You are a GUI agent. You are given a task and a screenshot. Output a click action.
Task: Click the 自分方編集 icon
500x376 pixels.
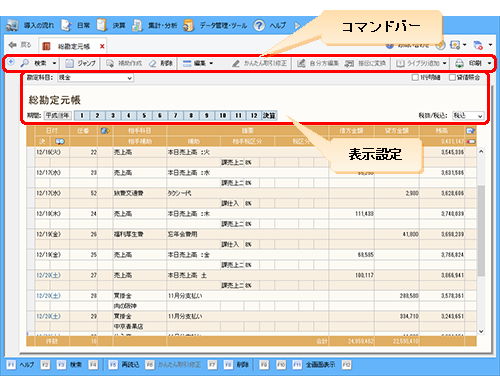(x=301, y=63)
